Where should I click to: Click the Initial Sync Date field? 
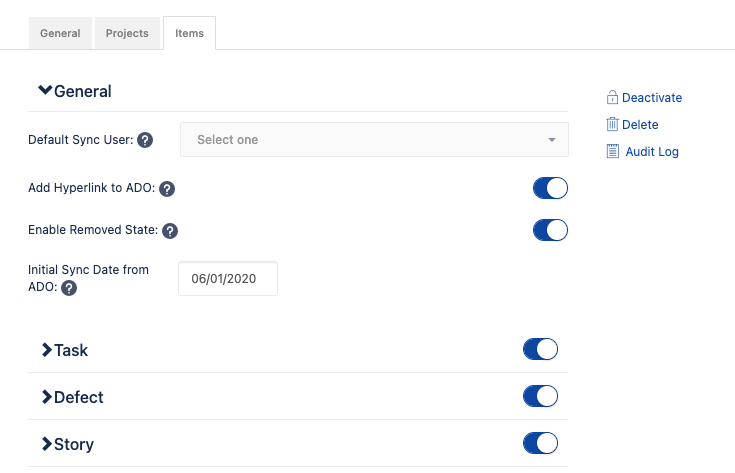228,279
